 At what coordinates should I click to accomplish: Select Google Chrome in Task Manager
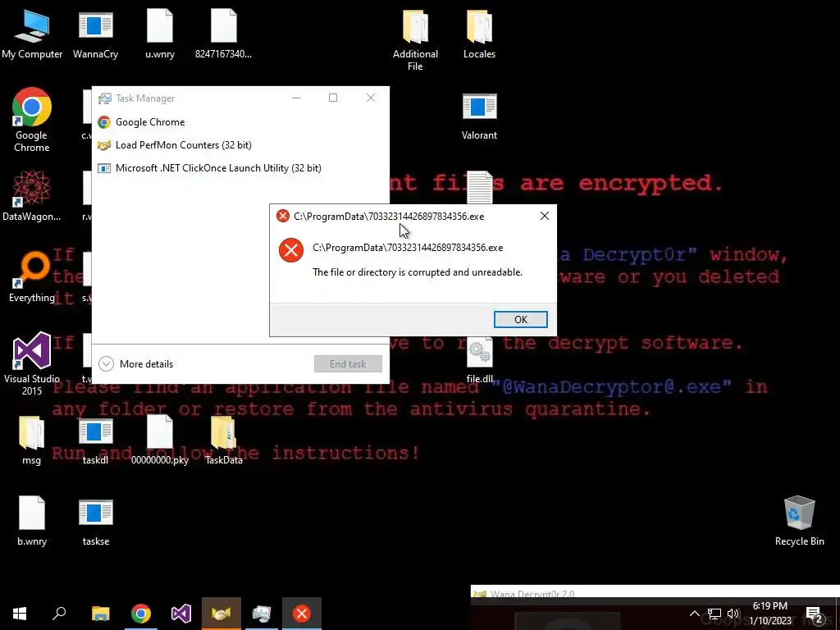(x=240, y=122)
